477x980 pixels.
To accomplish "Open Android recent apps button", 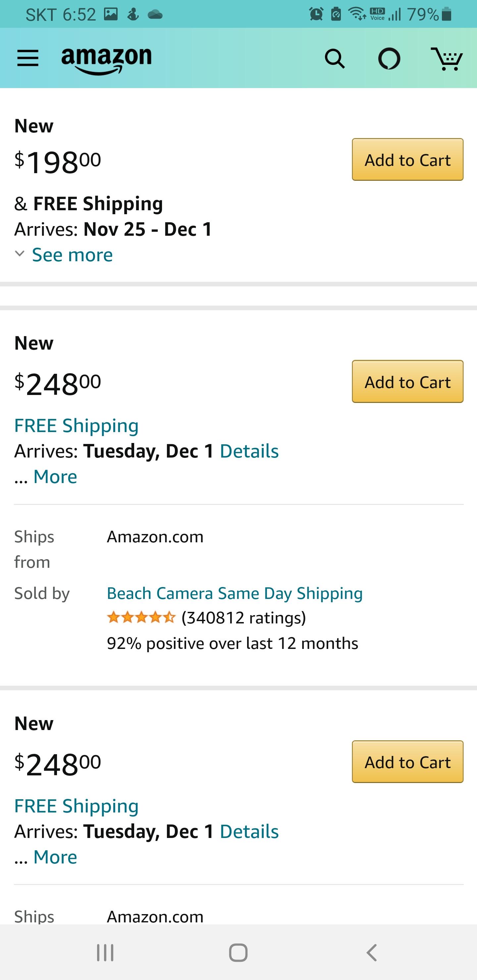I will (105, 953).
